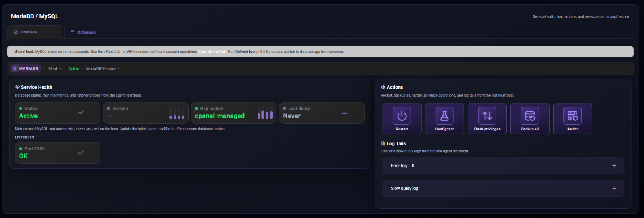644x218 pixels.
Task: Click the Actions heading text
Action: (395, 87)
